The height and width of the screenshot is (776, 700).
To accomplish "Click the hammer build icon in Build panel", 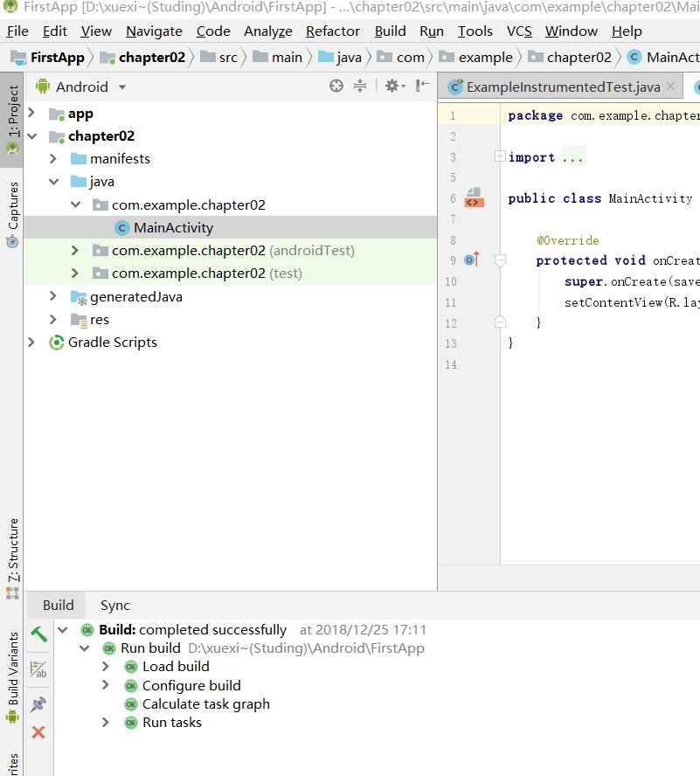I will (38, 634).
